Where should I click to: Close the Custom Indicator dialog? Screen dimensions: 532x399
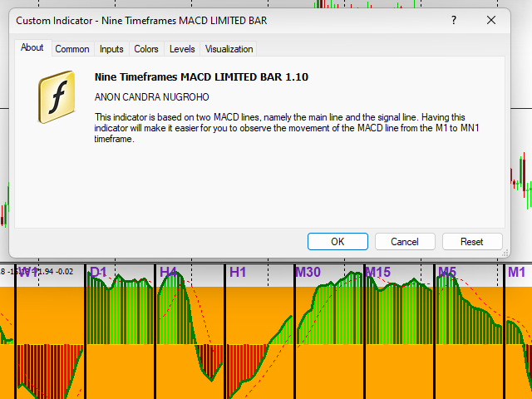pyautogui.click(x=492, y=20)
